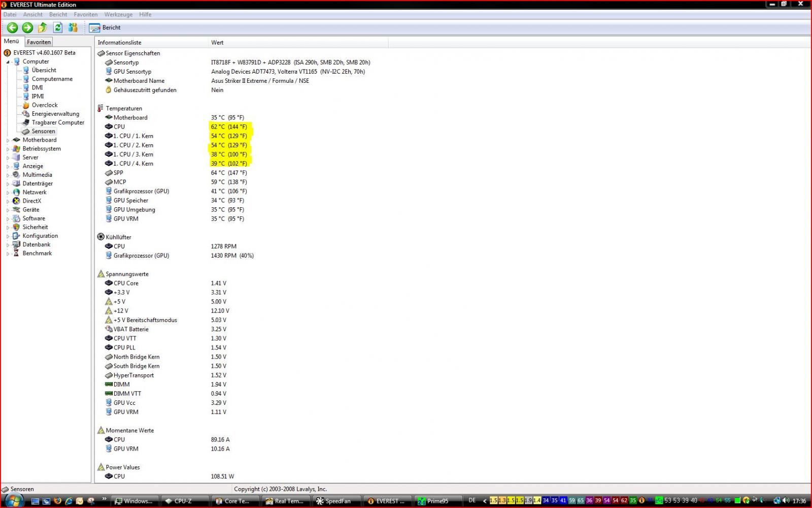Image resolution: width=812 pixels, height=508 pixels.
Task: Open Real Temp taskbar button
Action: point(286,501)
